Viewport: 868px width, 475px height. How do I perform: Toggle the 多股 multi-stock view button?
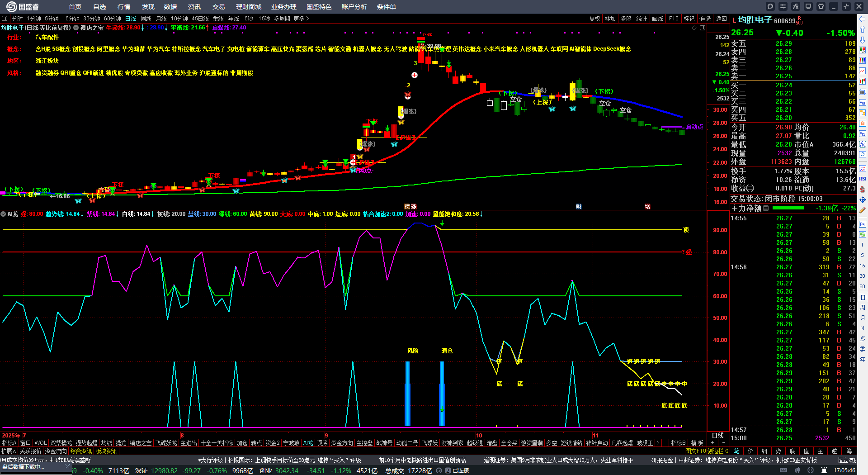click(626, 19)
